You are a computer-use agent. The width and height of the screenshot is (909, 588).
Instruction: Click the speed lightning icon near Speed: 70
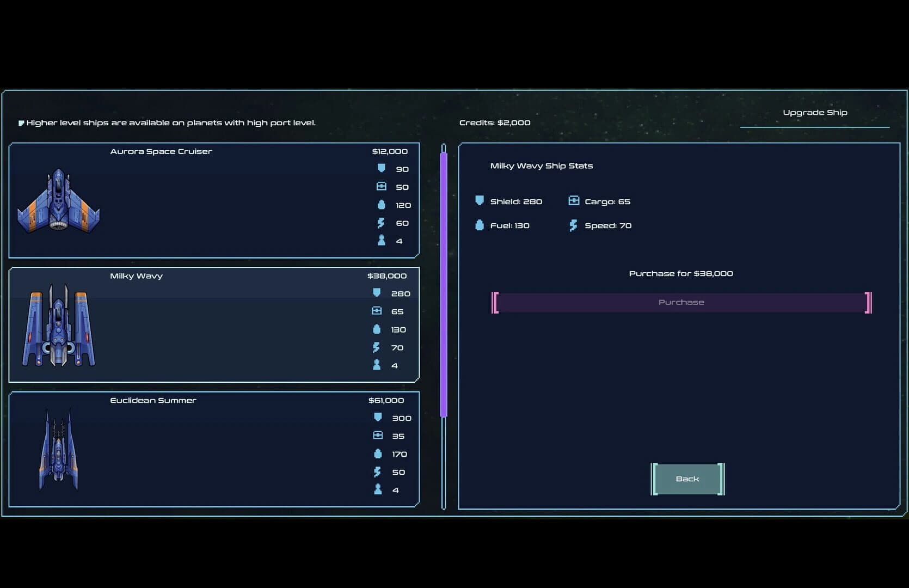[x=573, y=225]
